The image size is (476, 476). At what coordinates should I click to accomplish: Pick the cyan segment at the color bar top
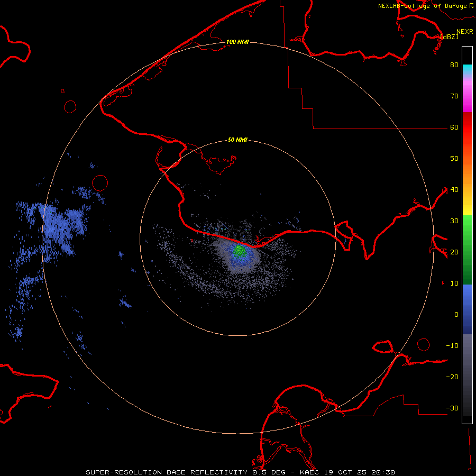pos(467,70)
